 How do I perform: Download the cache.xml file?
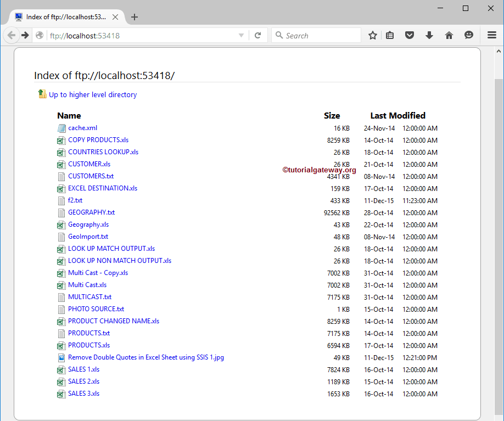tap(83, 128)
